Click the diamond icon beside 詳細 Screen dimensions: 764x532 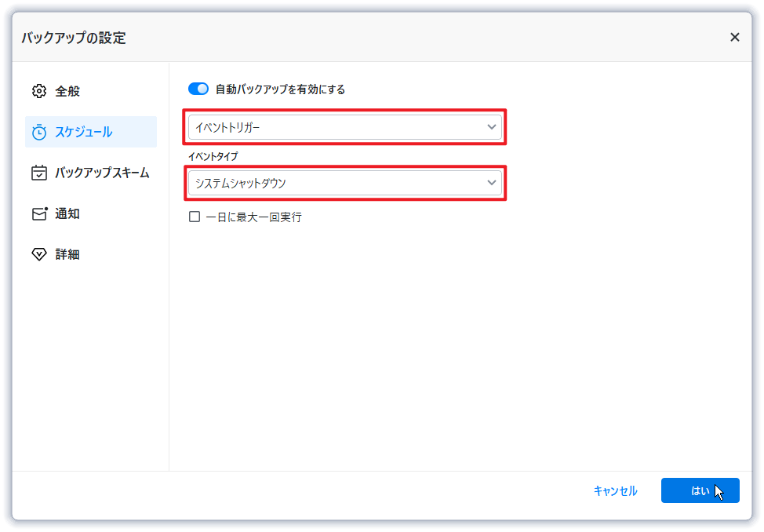(x=39, y=254)
